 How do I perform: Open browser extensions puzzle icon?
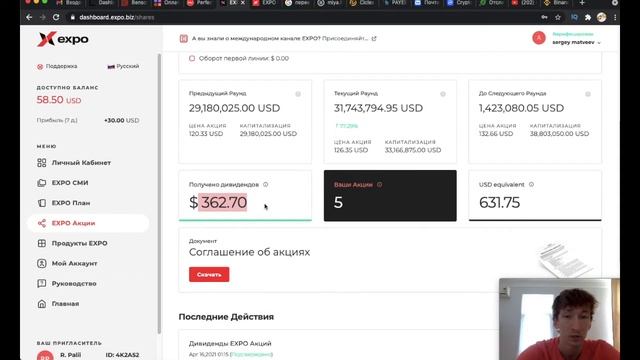(588, 17)
